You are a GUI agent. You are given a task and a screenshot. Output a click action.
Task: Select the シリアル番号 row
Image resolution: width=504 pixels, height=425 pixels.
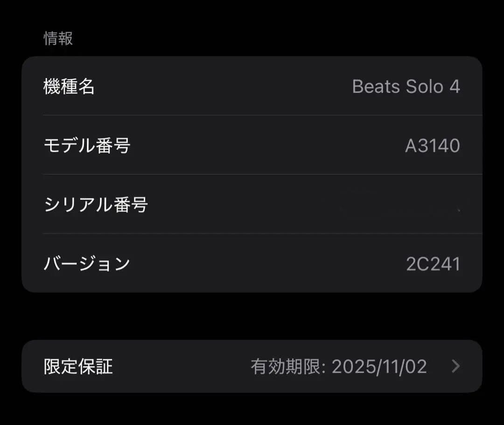tap(252, 204)
